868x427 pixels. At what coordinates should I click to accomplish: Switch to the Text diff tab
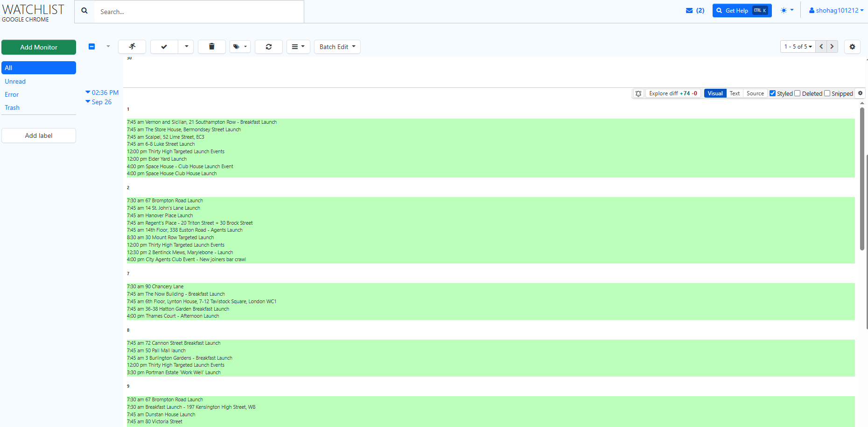pyautogui.click(x=735, y=93)
